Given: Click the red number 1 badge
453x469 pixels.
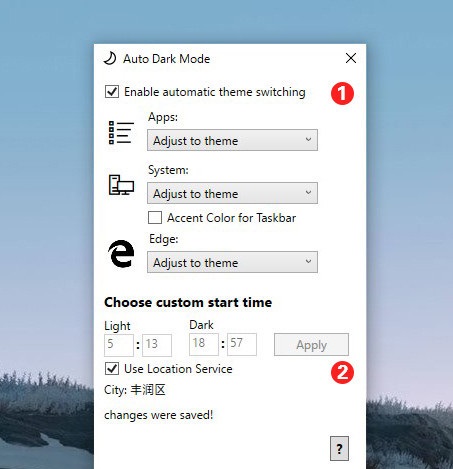Looking at the screenshot, I should [x=342, y=93].
